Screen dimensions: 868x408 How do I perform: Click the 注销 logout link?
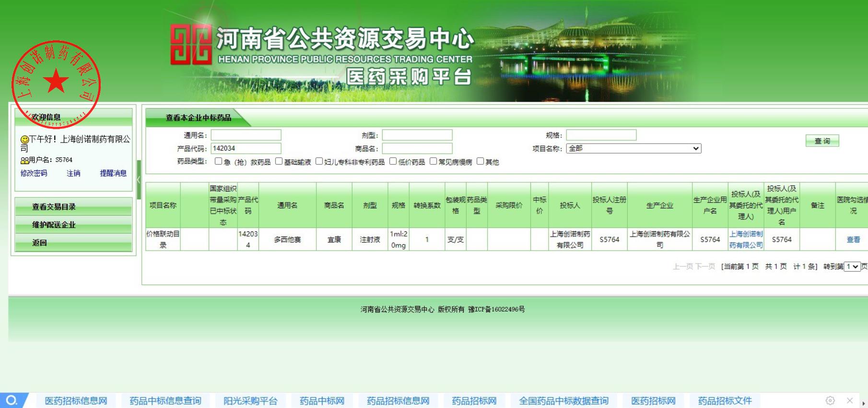coord(73,173)
